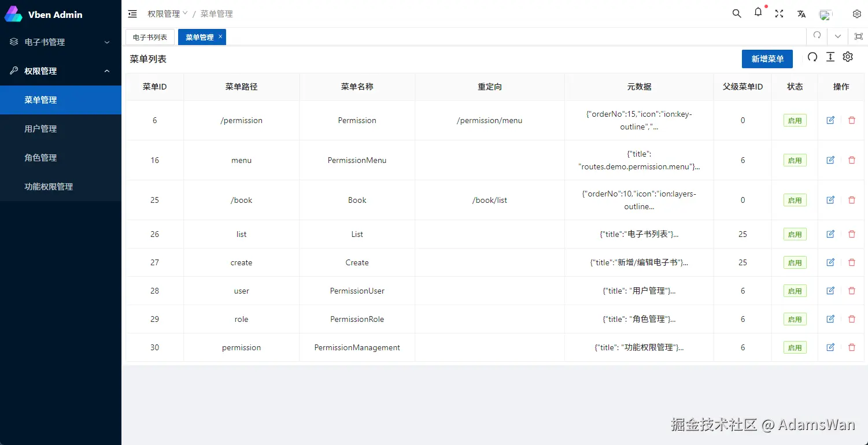Viewport: 868px width, 445px height.
Task: Open the notifications bell
Action: click(758, 12)
